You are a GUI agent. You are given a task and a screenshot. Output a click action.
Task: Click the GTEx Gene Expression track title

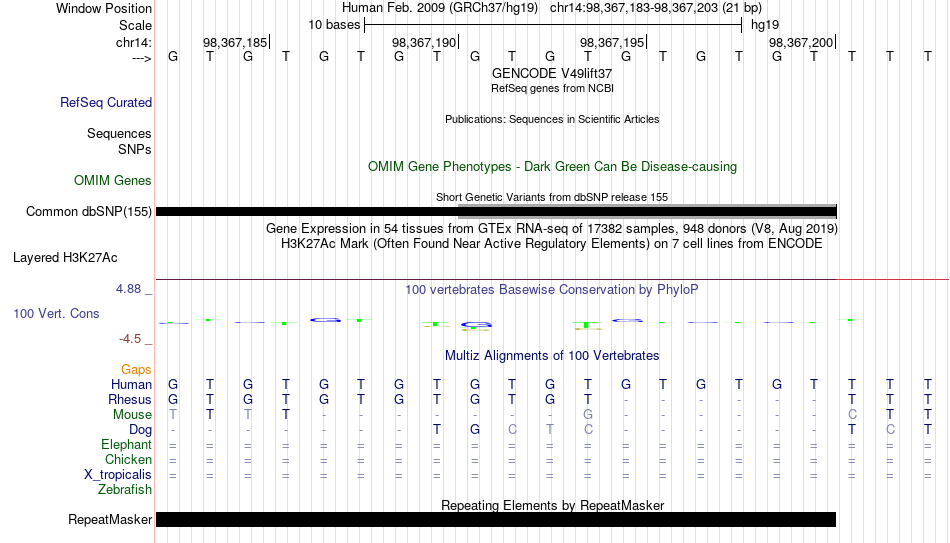[552, 228]
